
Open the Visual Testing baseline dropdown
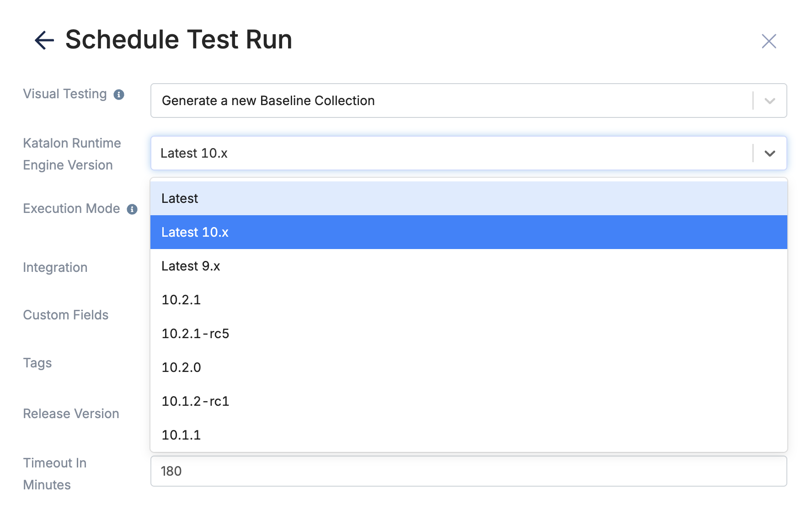coord(469,101)
